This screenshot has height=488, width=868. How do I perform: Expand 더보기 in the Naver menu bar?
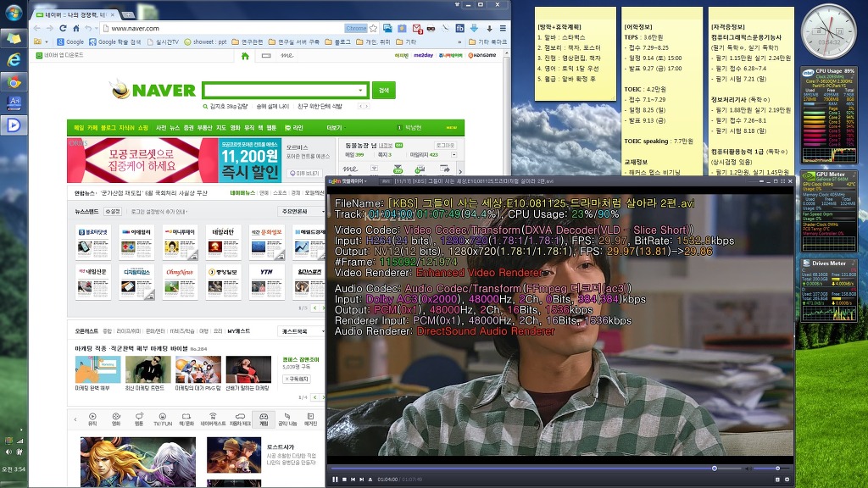335,128
